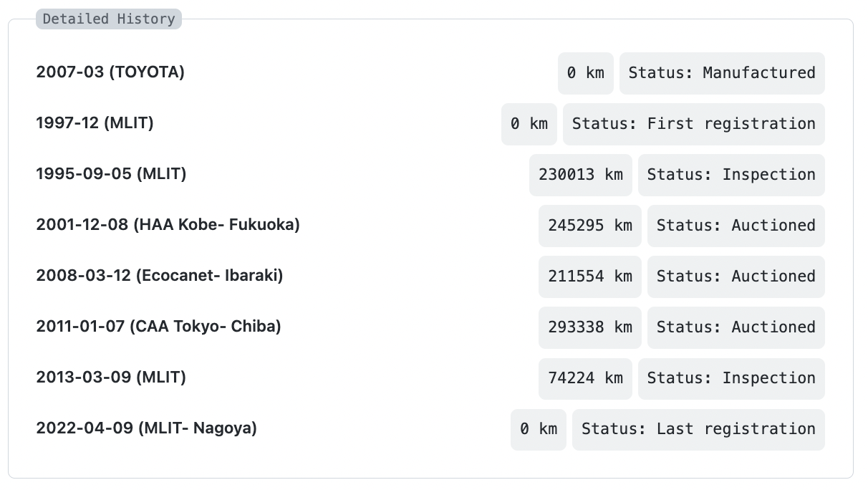Select the 2007-03 (TOYOTA) entry

110,72
